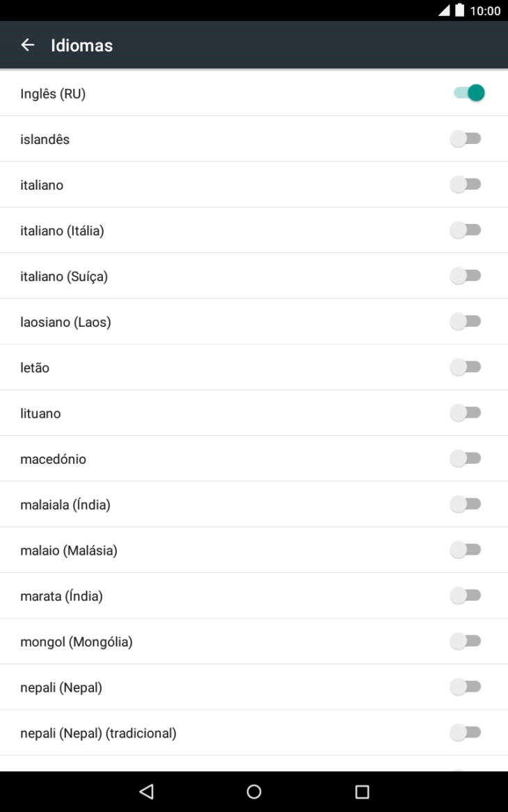508x812 pixels.
Task: Open recent apps with square button
Action: point(362,792)
